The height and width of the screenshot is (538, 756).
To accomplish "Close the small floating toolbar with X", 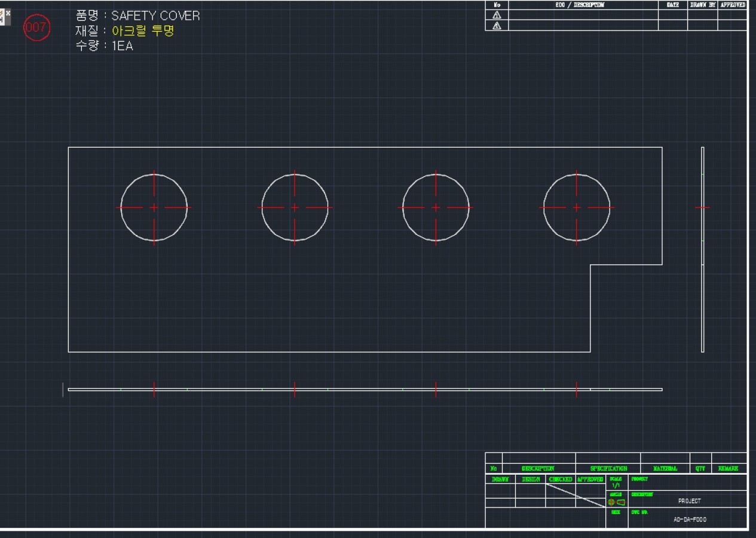I will coord(8,14).
